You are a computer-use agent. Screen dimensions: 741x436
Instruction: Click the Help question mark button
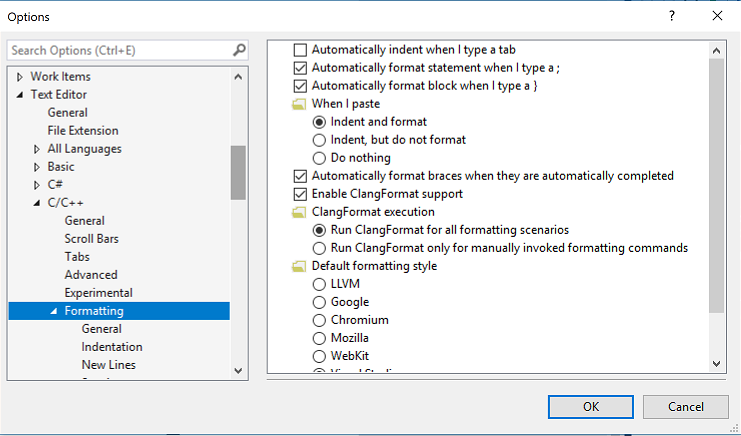pos(671,16)
